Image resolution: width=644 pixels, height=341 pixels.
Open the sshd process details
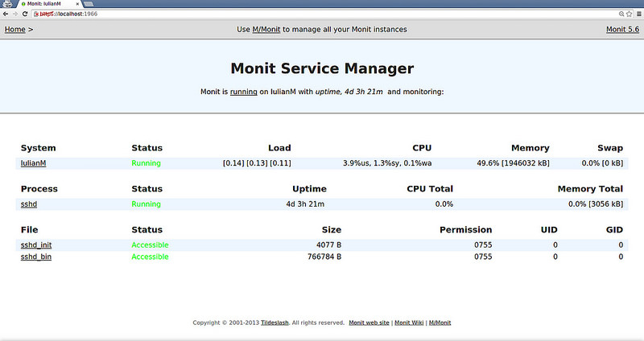pyautogui.click(x=29, y=204)
